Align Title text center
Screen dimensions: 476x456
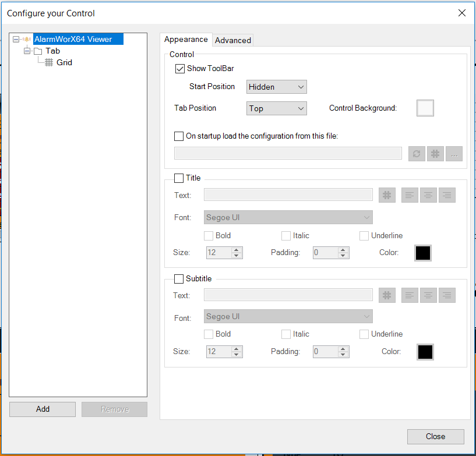pyautogui.click(x=428, y=195)
